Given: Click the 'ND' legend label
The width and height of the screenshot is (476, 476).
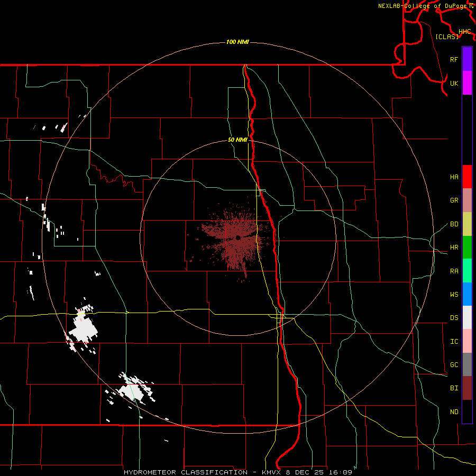Looking at the screenshot, I should coord(454,412).
